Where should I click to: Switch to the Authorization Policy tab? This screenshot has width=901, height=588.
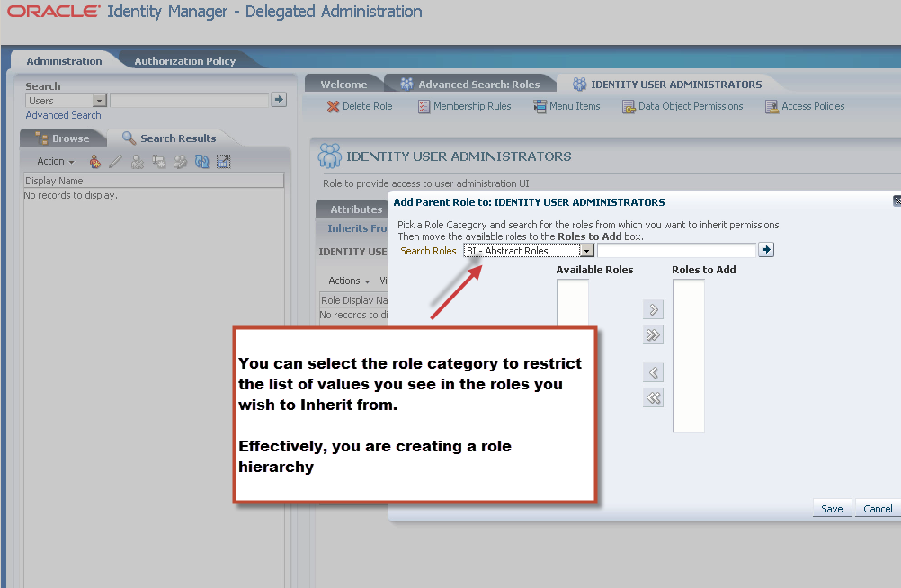click(185, 61)
